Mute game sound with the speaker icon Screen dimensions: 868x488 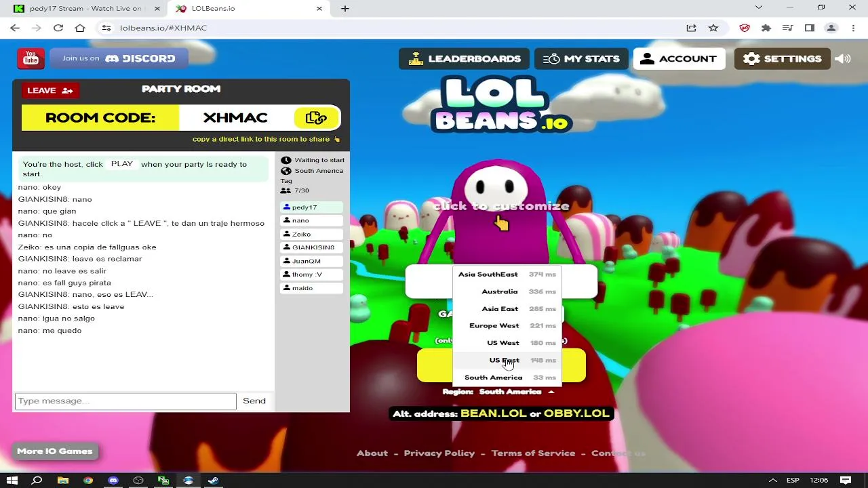[x=843, y=59]
